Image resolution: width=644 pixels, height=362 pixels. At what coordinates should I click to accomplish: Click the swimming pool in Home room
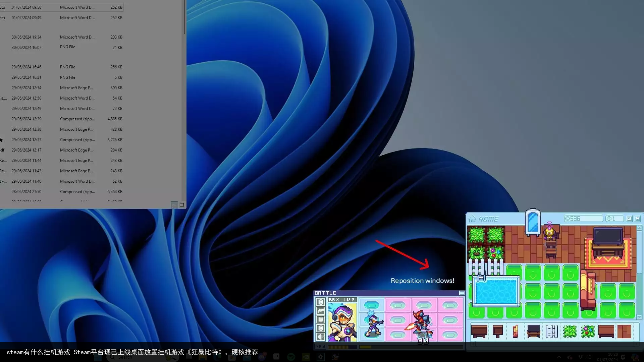pyautogui.click(x=496, y=291)
